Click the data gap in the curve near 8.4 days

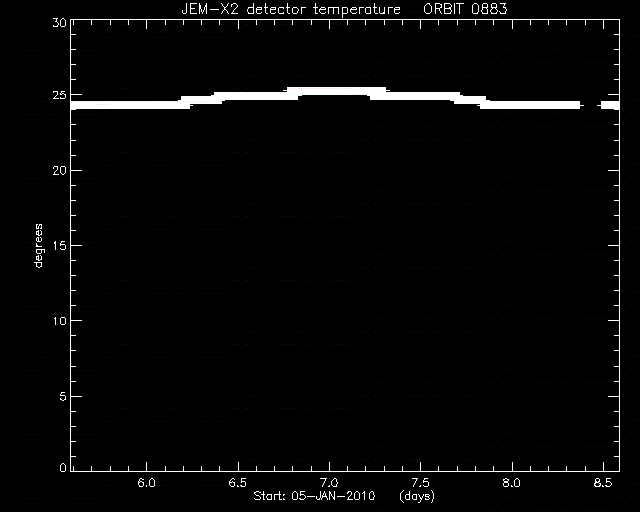pos(591,105)
